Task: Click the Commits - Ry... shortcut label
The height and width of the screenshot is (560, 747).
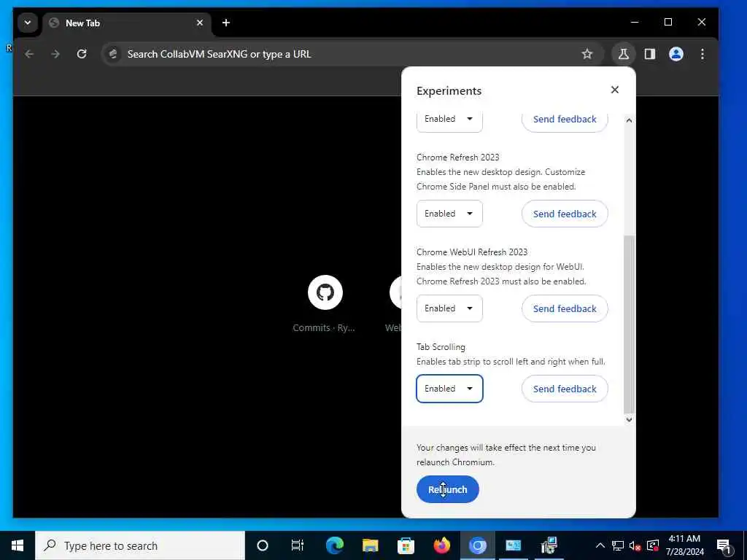Action: [323, 327]
